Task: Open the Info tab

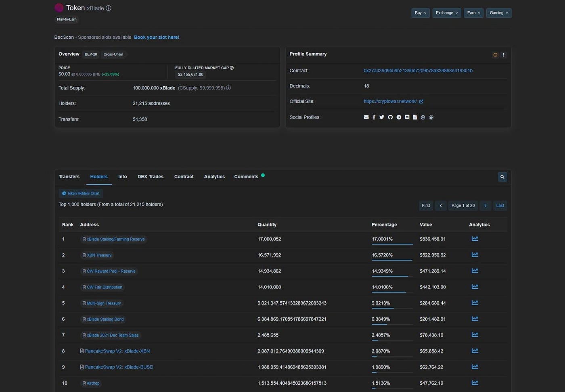Action: [123, 177]
